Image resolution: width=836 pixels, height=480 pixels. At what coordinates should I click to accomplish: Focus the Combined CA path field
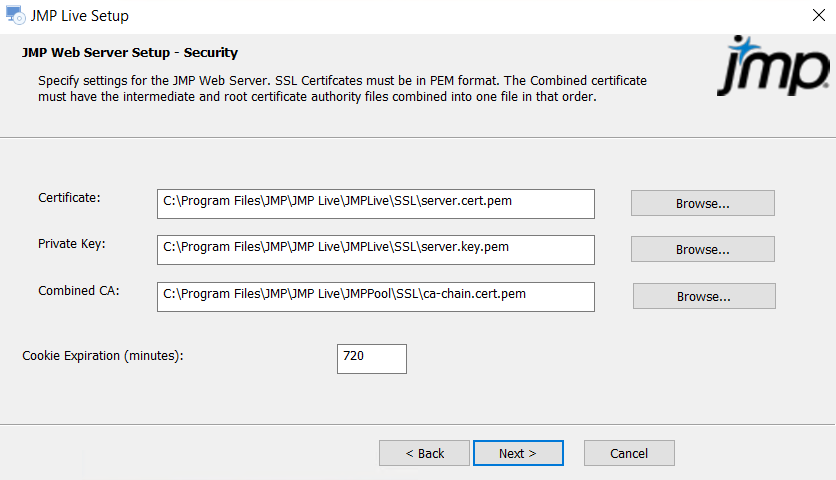[376, 297]
